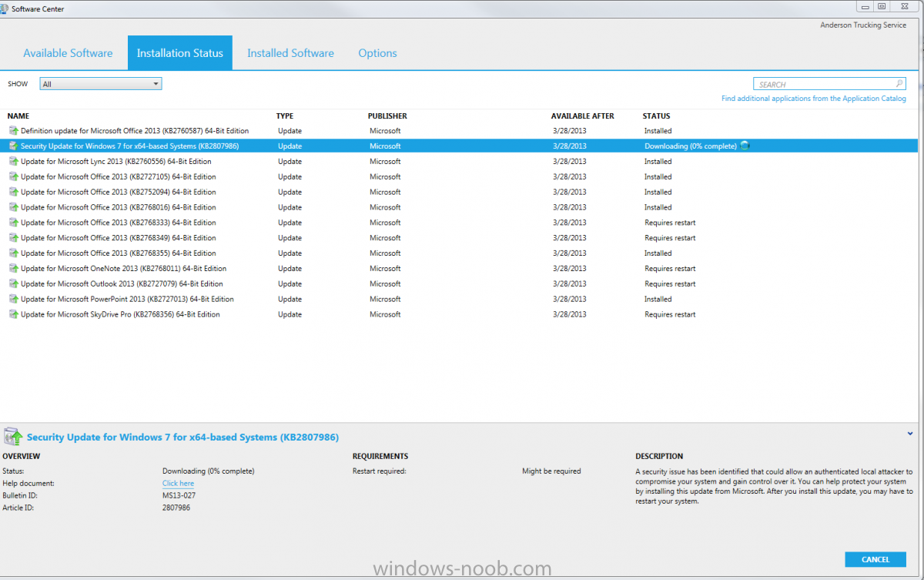Screen dimensions: 924x580
Task: Click the downloading progress spinner icon
Action: point(745,146)
